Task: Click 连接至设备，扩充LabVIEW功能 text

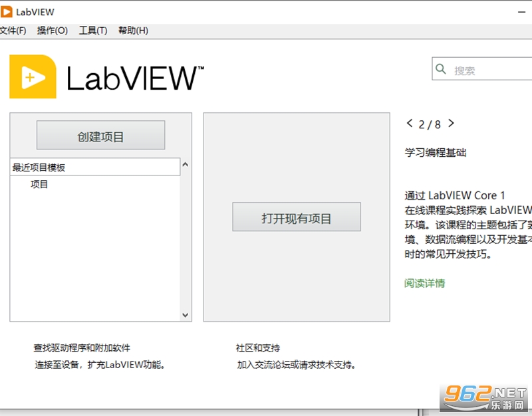Action: click(x=100, y=365)
